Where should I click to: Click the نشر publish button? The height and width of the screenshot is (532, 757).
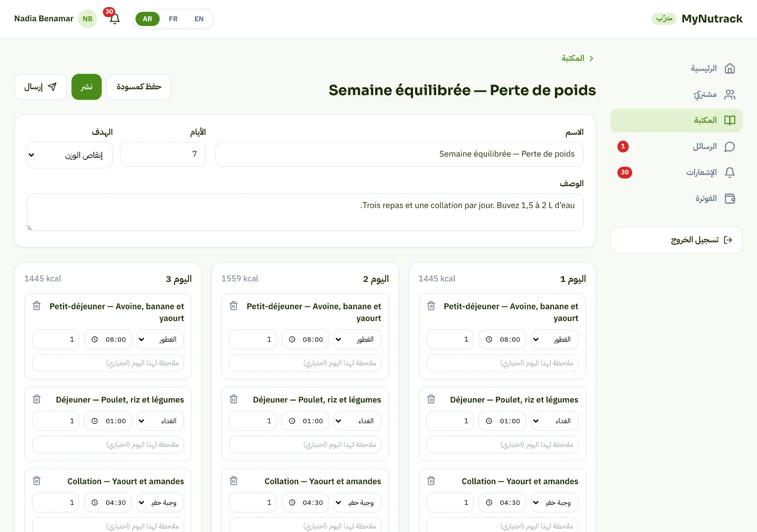click(x=87, y=87)
